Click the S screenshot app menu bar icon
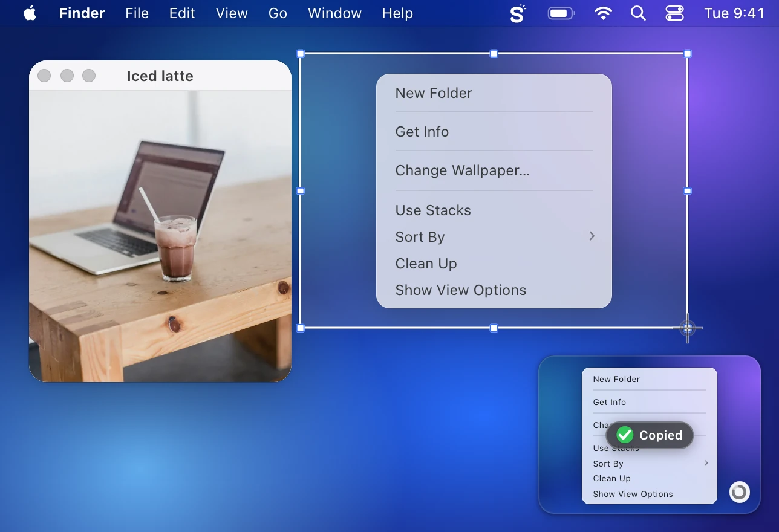The width and height of the screenshot is (779, 532). pos(518,13)
